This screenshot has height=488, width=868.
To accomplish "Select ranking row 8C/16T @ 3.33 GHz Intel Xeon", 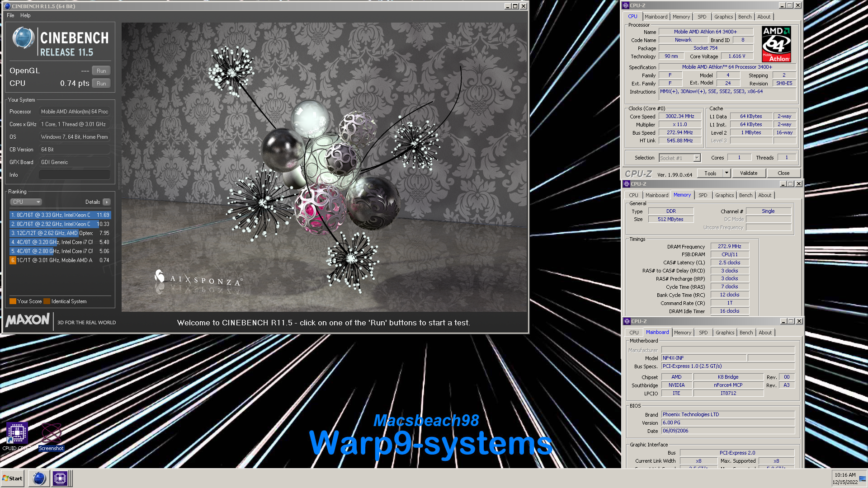I will [60, 215].
